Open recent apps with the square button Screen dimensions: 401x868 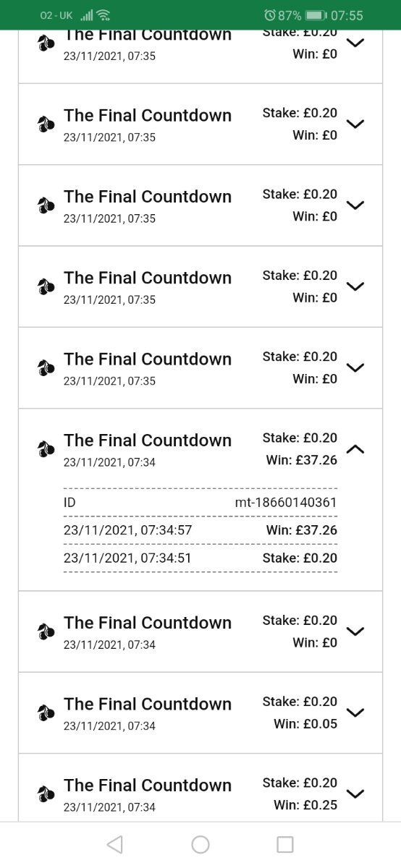point(285,844)
